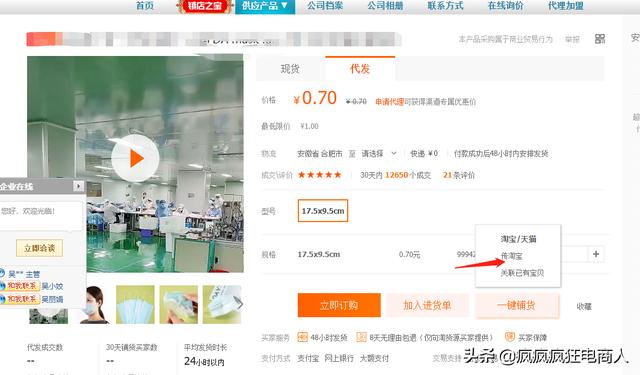Open the 镇店之宝 badge in navigation
This screenshot has width=640, height=375.
coord(204,6)
